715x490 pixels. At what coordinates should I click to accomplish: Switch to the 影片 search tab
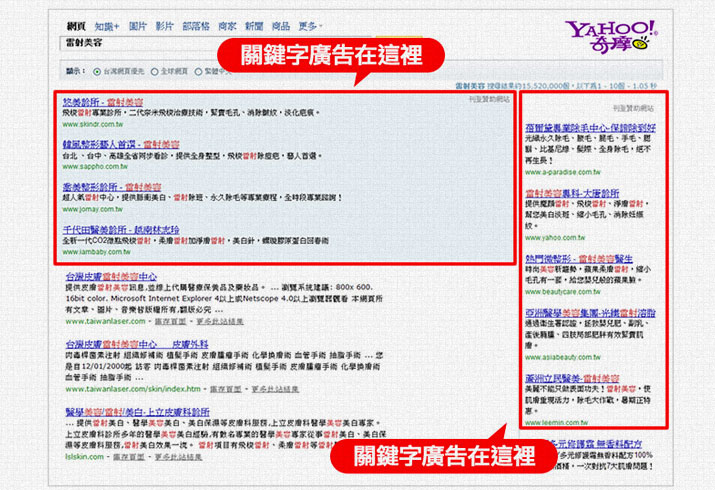(x=165, y=26)
